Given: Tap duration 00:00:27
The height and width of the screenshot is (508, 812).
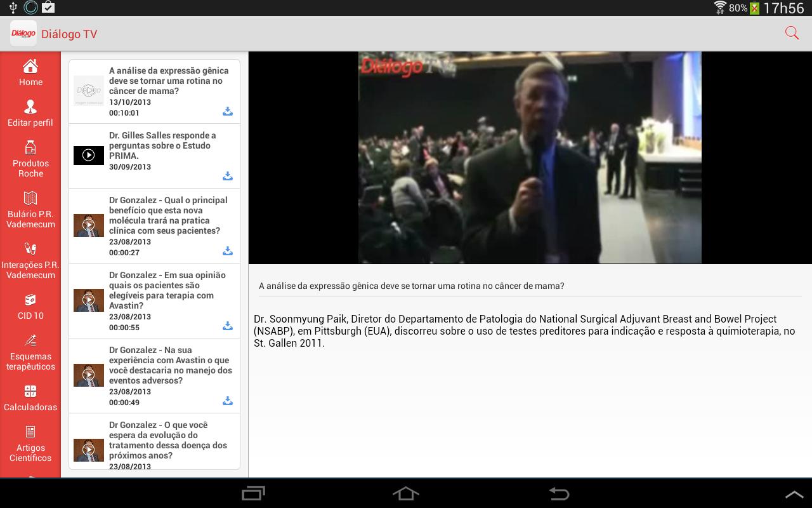Looking at the screenshot, I should (x=124, y=252).
